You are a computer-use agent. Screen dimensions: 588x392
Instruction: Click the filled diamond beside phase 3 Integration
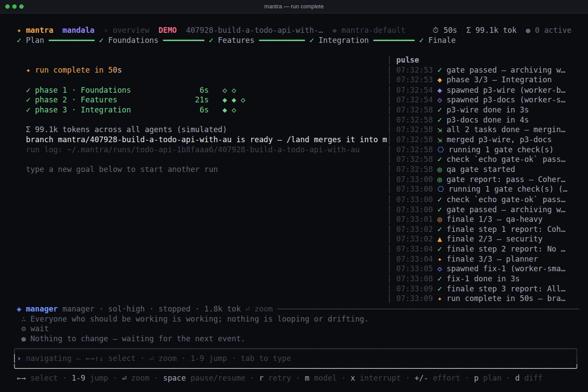pyautogui.click(x=225, y=110)
